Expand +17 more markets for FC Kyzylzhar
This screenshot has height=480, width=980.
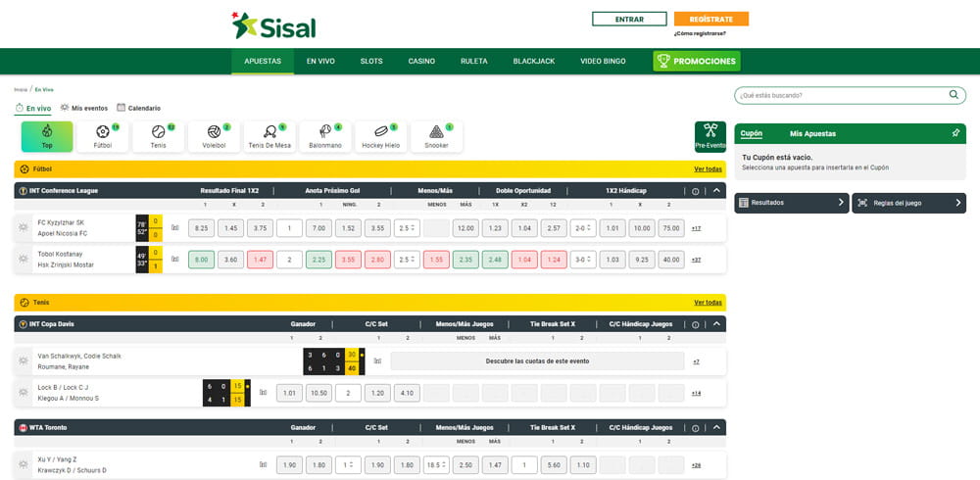(696, 229)
